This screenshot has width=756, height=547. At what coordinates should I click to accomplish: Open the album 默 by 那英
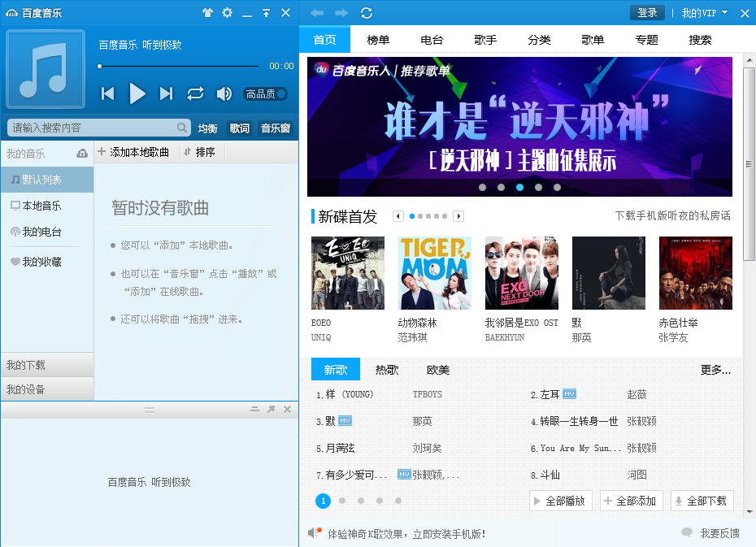coord(608,272)
